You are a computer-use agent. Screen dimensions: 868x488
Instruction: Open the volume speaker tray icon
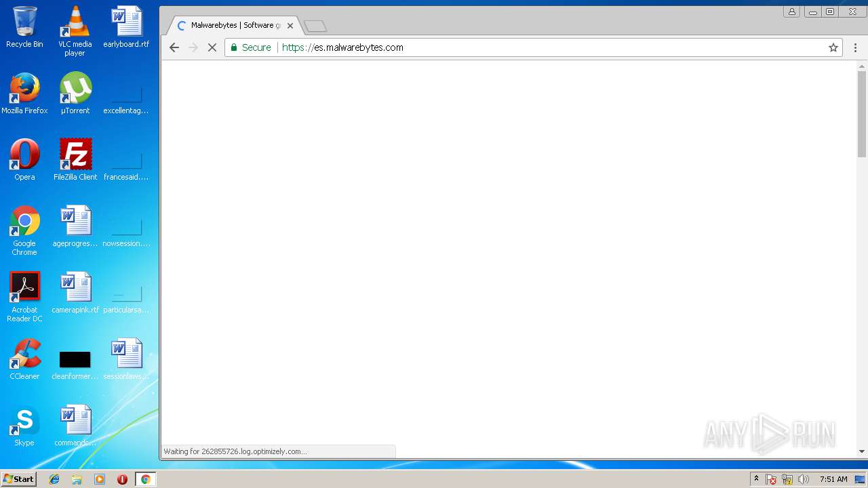coord(804,479)
